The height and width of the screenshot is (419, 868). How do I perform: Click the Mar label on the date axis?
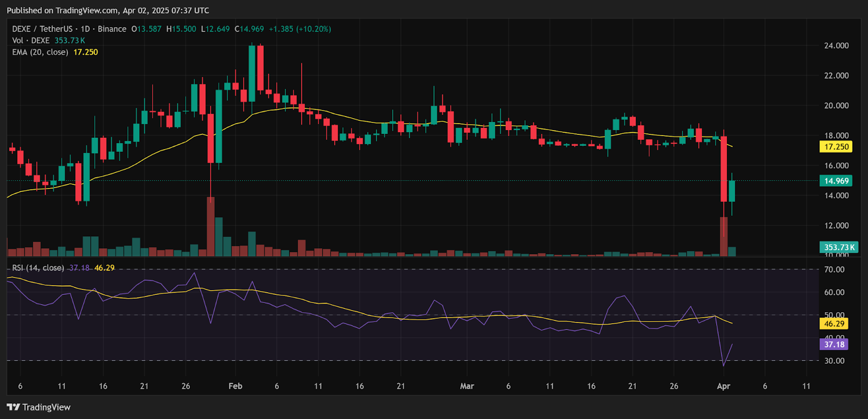pyautogui.click(x=467, y=386)
